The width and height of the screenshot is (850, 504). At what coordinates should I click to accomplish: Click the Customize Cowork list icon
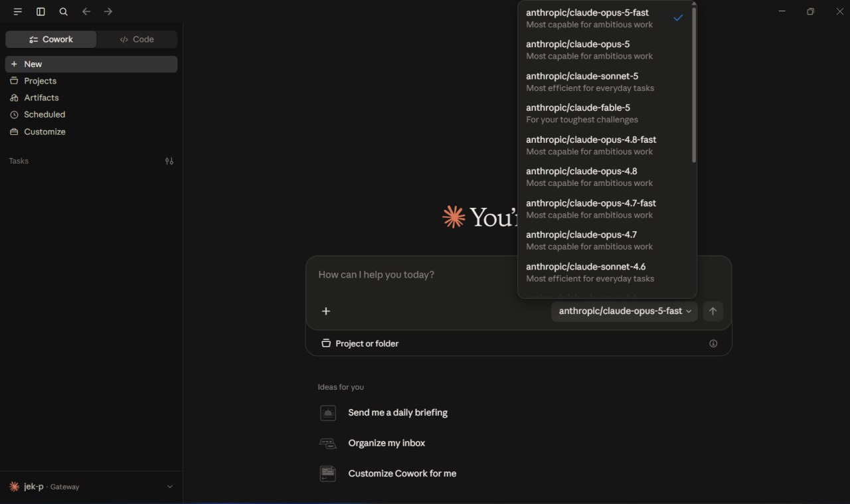(328, 473)
